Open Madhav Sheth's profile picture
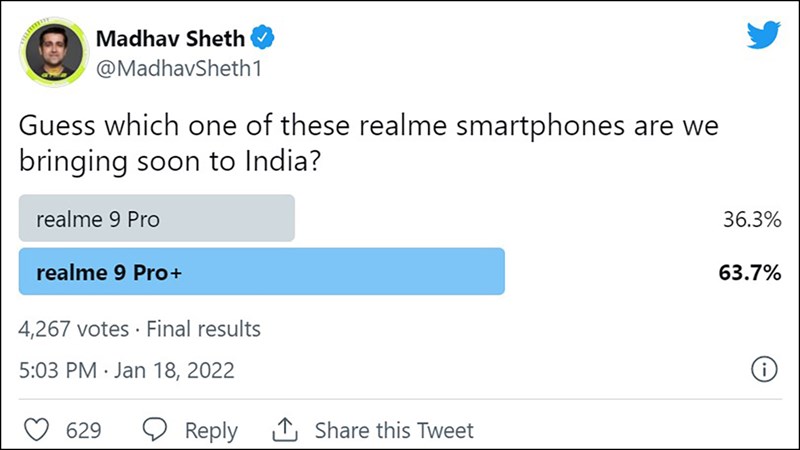 [55, 50]
